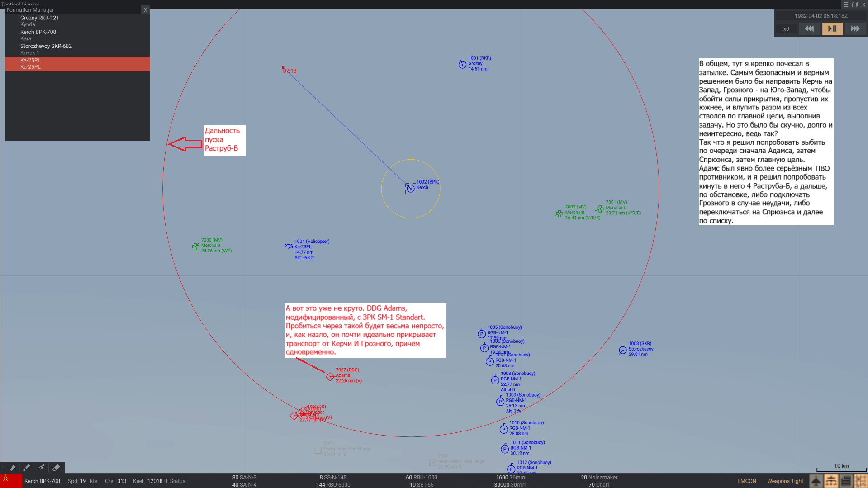The height and width of the screenshot is (488, 868).
Task: Select Merchant 7001 contact symbol
Action: 600,209
